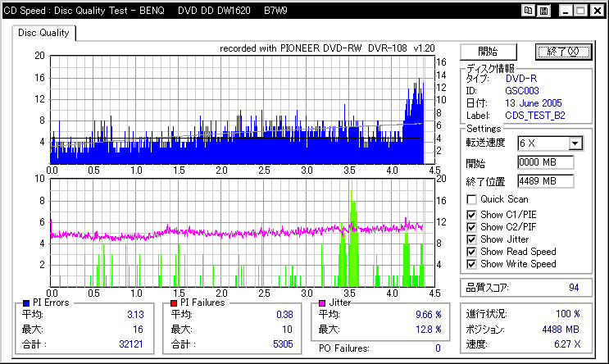Click the label CDS_TEST_B2

click(x=534, y=116)
